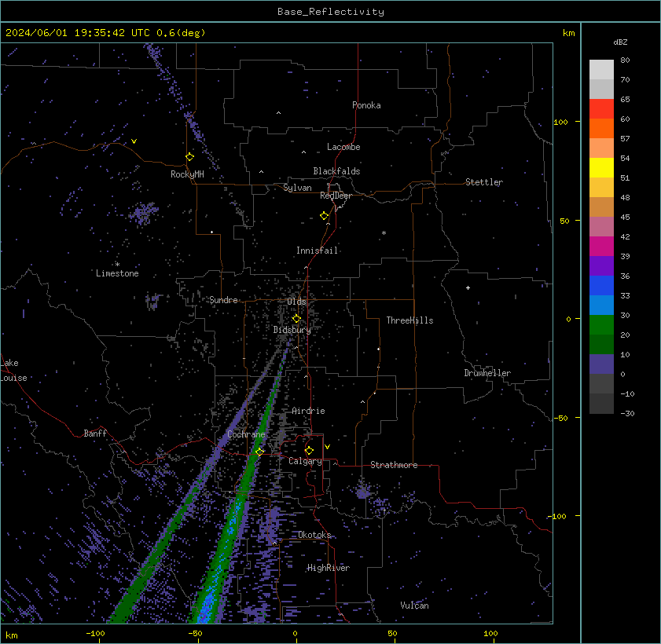Click the white plus marker north of Drumheller
The width and height of the screenshot is (661, 644).
pyautogui.click(x=468, y=287)
